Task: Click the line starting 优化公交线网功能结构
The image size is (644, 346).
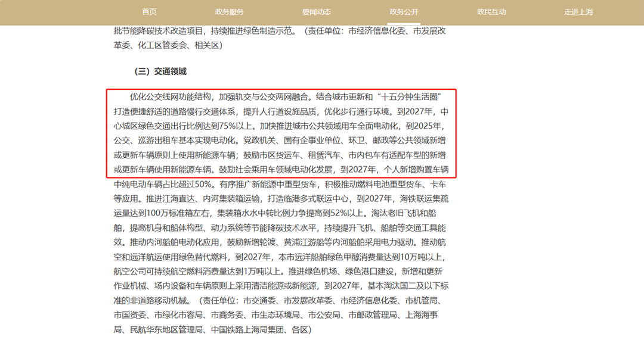Action: (286, 96)
